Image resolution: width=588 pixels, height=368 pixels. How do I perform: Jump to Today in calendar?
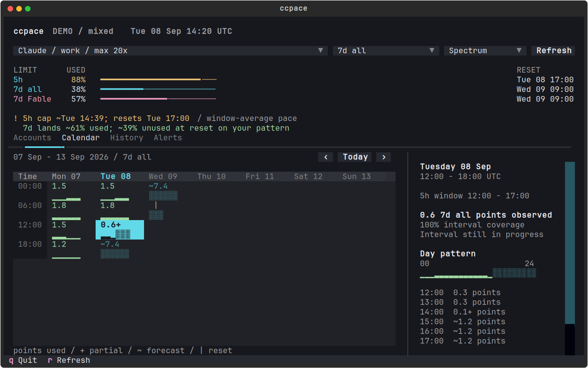(355, 157)
